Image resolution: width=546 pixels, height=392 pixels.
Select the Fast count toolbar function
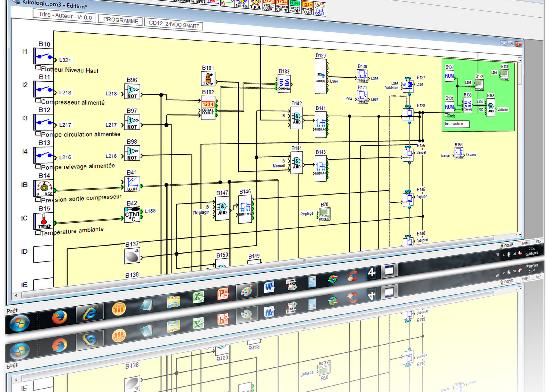[x=320, y=9]
